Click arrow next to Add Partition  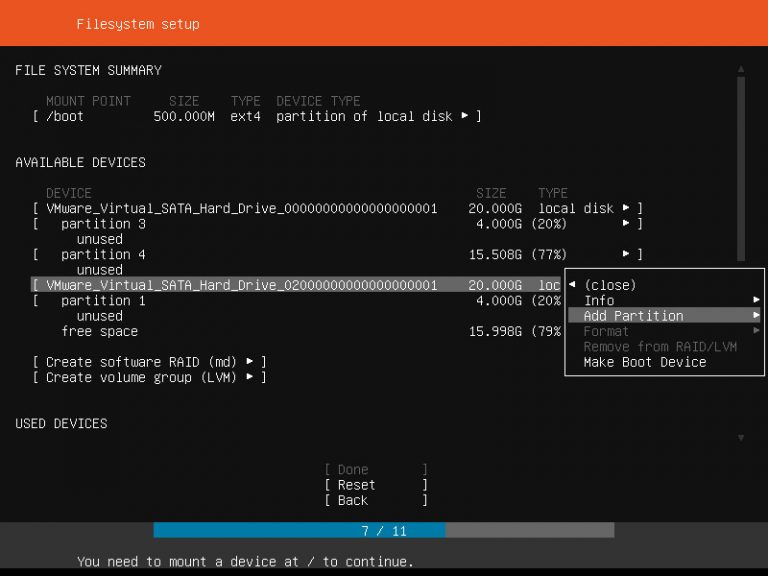click(x=756, y=315)
